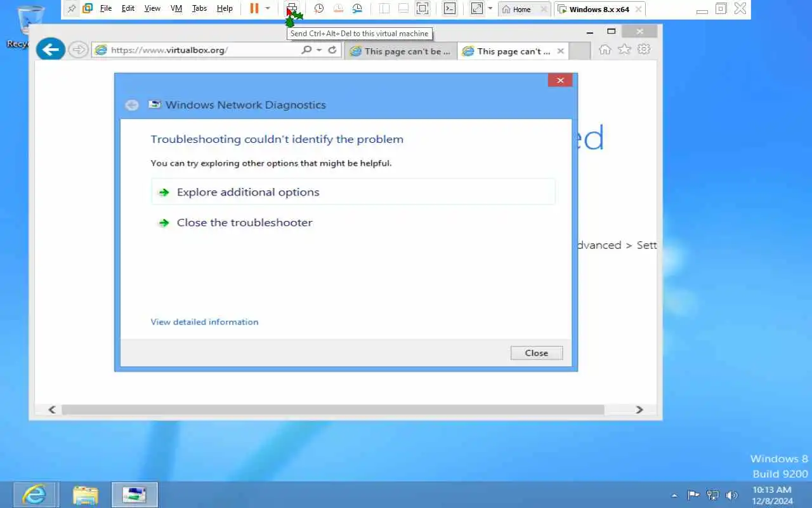The width and height of the screenshot is (812, 508).
Task: Open the console view icon
Action: (450, 9)
